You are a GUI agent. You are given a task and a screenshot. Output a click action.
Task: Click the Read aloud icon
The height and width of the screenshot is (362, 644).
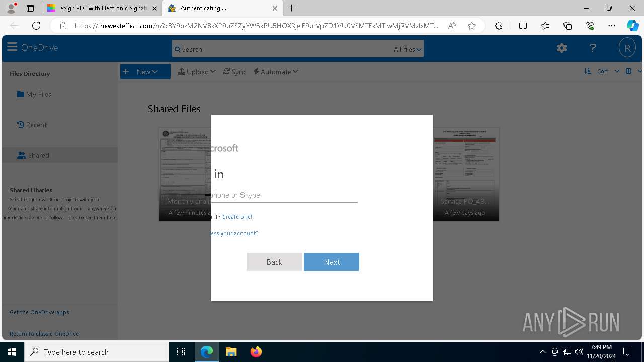point(452,26)
